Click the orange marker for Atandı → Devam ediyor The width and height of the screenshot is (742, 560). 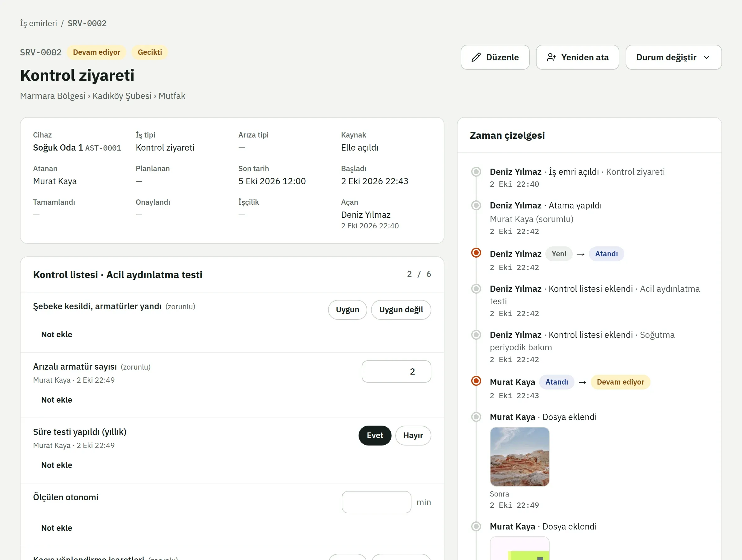[476, 381]
